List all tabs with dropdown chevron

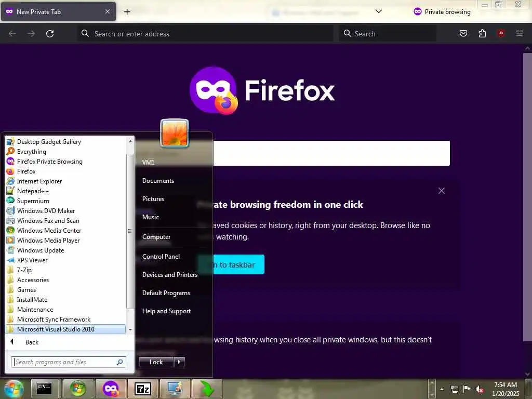pos(379,11)
